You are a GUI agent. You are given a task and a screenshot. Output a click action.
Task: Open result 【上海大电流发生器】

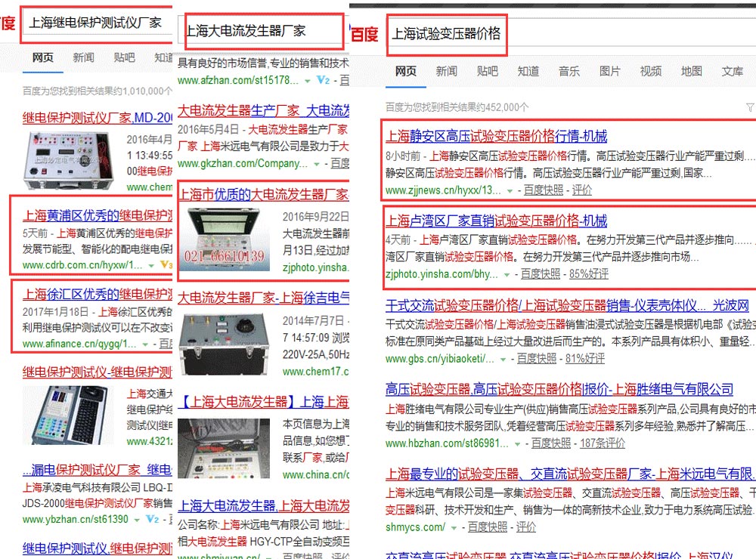point(263,401)
